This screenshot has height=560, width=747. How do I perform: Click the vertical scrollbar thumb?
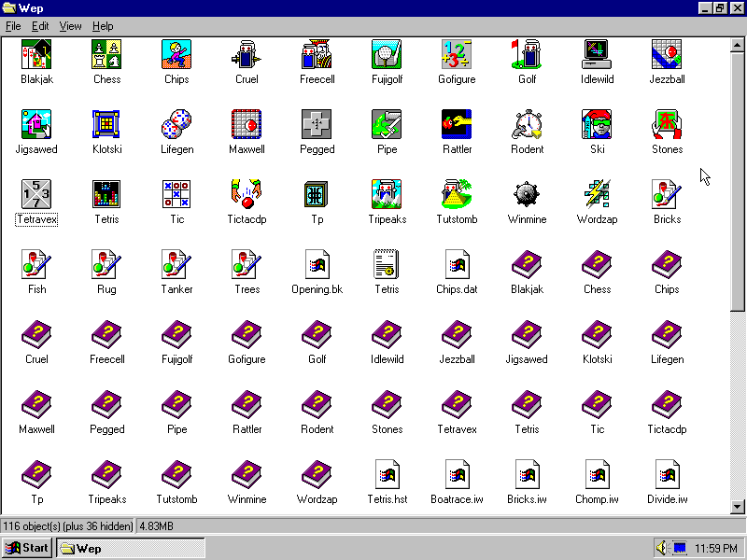point(737,181)
